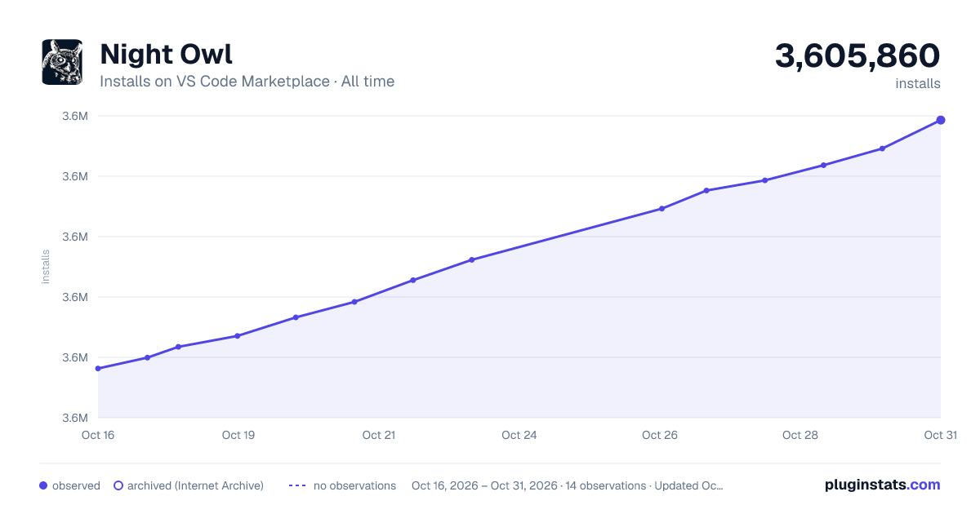Click the 'Oct 21' x-axis label
The image size is (980, 514).
point(379,435)
